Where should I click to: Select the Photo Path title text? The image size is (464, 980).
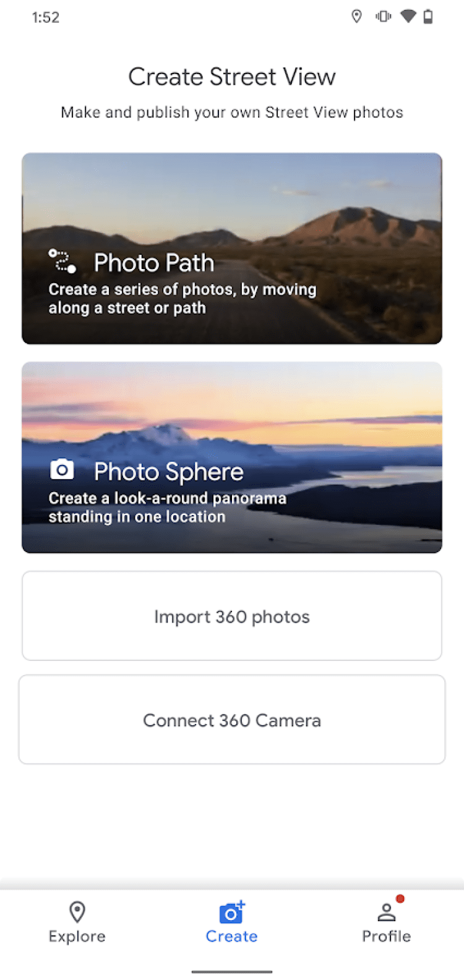point(154,263)
